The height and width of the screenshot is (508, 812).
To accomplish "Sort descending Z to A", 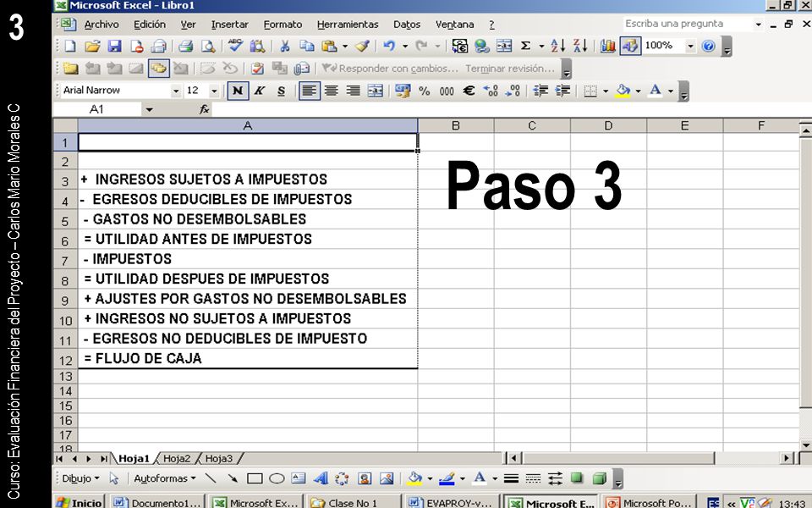I will tap(580, 46).
